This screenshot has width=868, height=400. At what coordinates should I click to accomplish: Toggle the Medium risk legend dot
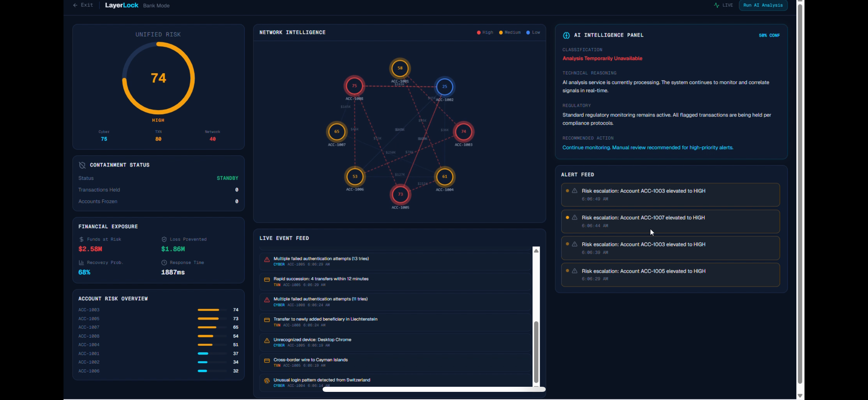(501, 33)
